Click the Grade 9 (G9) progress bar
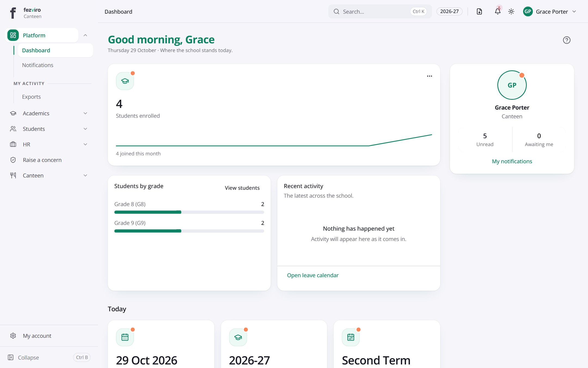This screenshot has width=588, height=368. pos(189,231)
